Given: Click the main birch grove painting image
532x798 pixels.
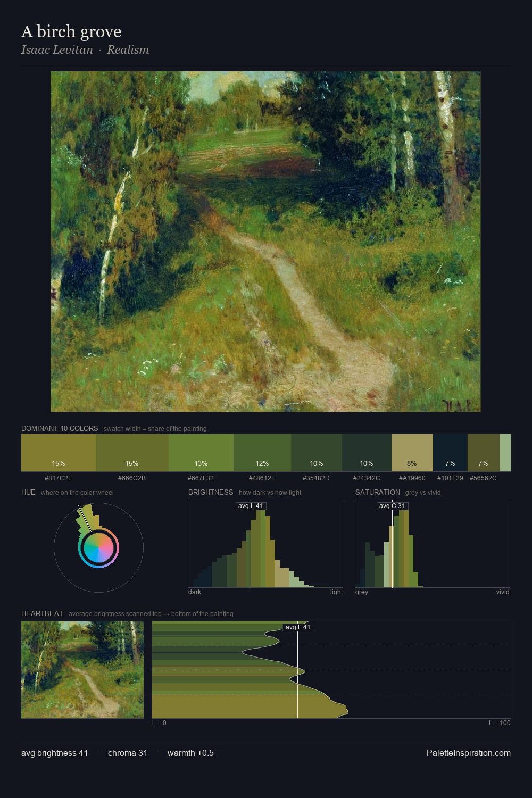Looking at the screenshot, I should pyautogui.click(x=265, y=242).
